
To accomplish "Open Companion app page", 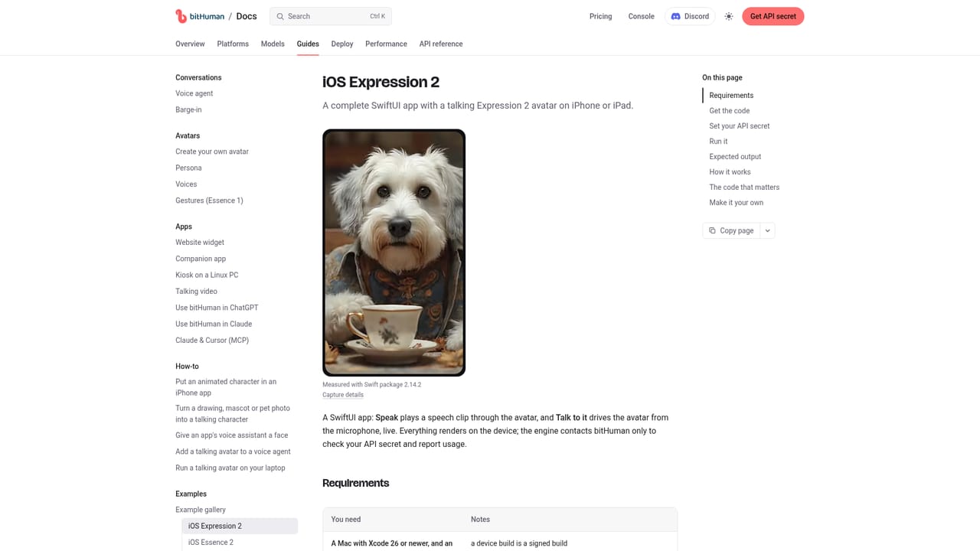I will pyautogui.click(x=201, y=259).
